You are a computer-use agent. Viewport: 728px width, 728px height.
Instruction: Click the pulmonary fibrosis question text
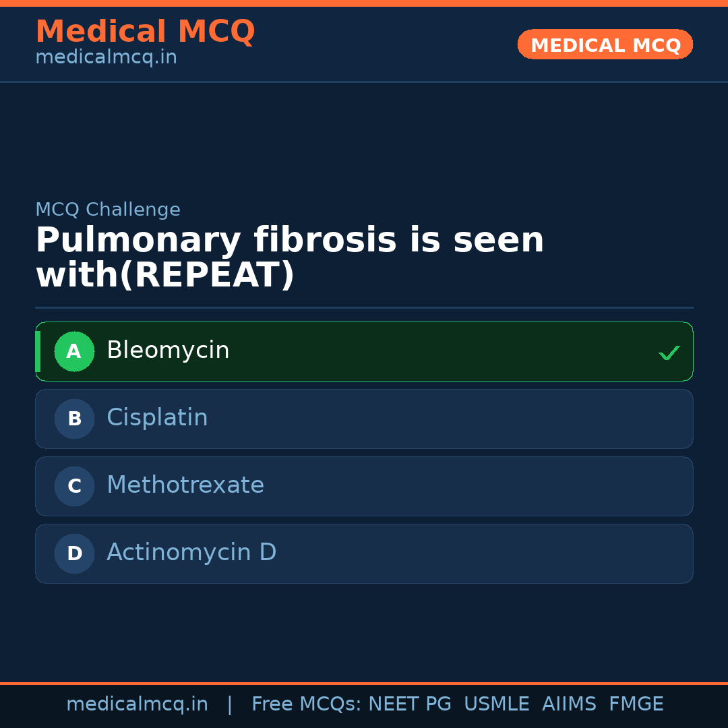point(290,257)
